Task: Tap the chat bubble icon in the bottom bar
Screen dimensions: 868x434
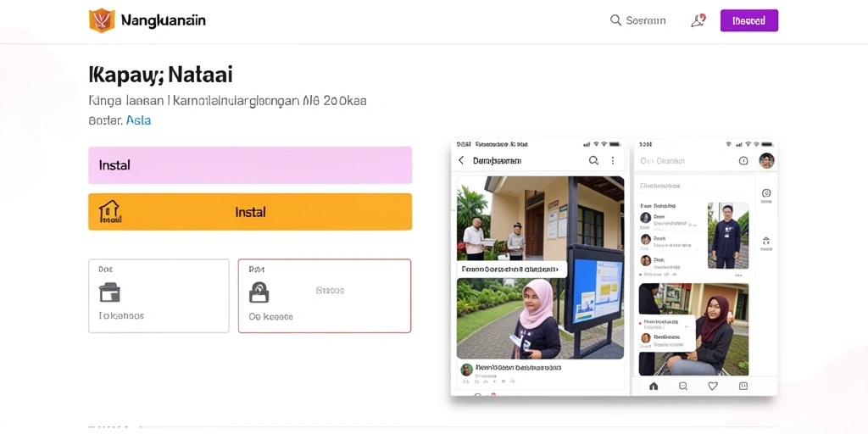Action: coord(683,386)
